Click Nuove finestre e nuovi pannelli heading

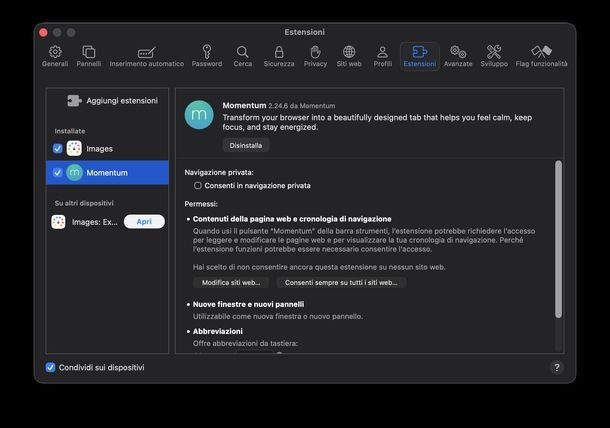[249, 304]
